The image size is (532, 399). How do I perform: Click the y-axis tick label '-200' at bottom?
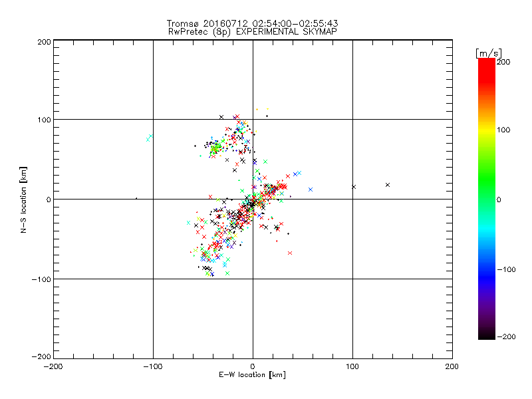point(41,356)
